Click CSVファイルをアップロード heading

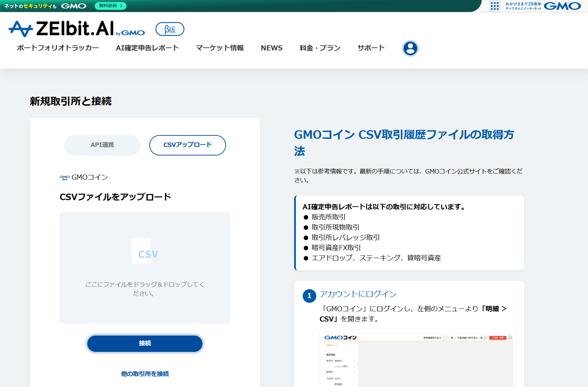click(x=115, y=197)
